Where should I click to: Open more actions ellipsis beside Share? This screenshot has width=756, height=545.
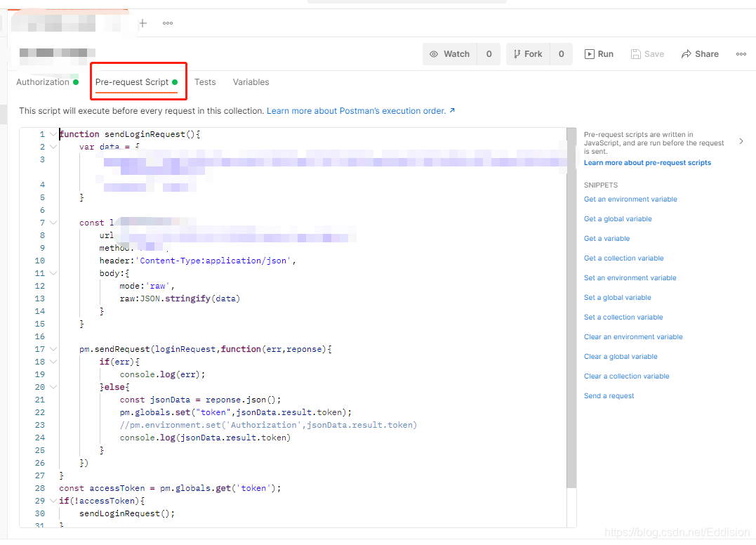(x=741, y=54)
